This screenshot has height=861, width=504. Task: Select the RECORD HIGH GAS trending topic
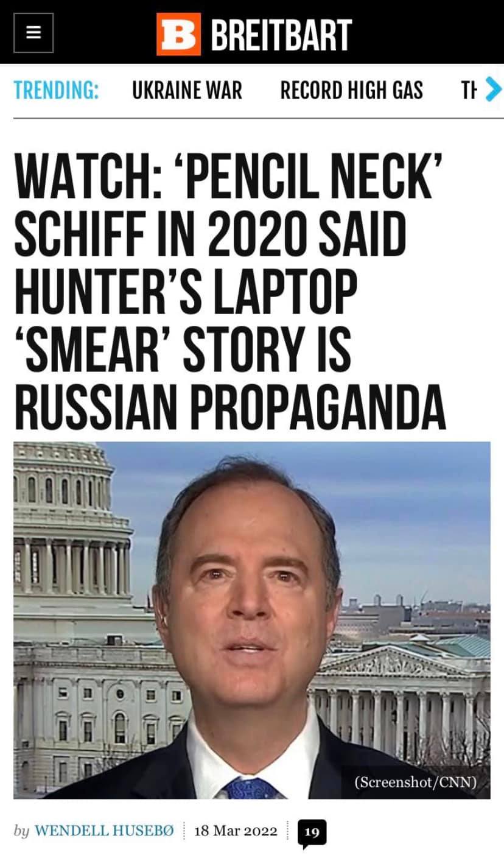click(x=351, y=91)
